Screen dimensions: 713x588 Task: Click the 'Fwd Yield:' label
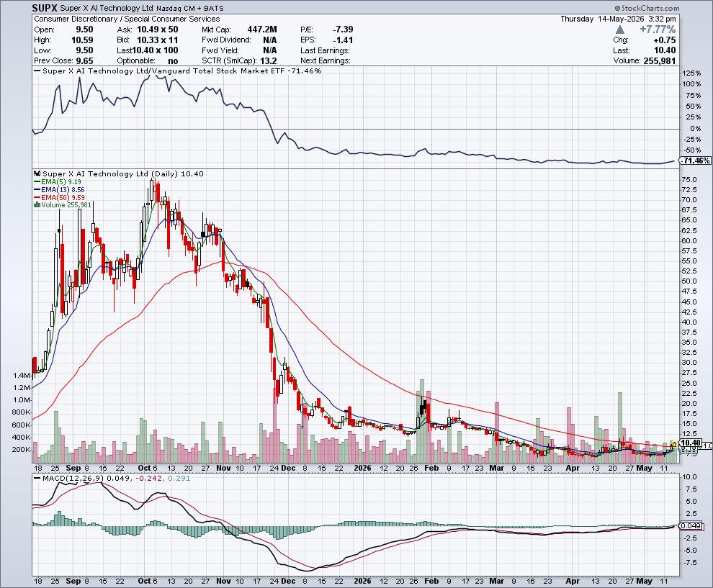pos(220,50)
